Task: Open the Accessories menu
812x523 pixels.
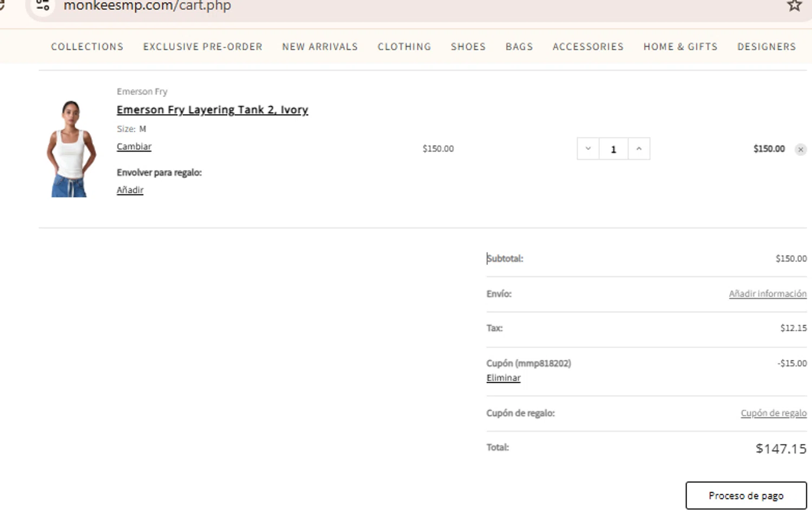Action: tap(588, 47)
